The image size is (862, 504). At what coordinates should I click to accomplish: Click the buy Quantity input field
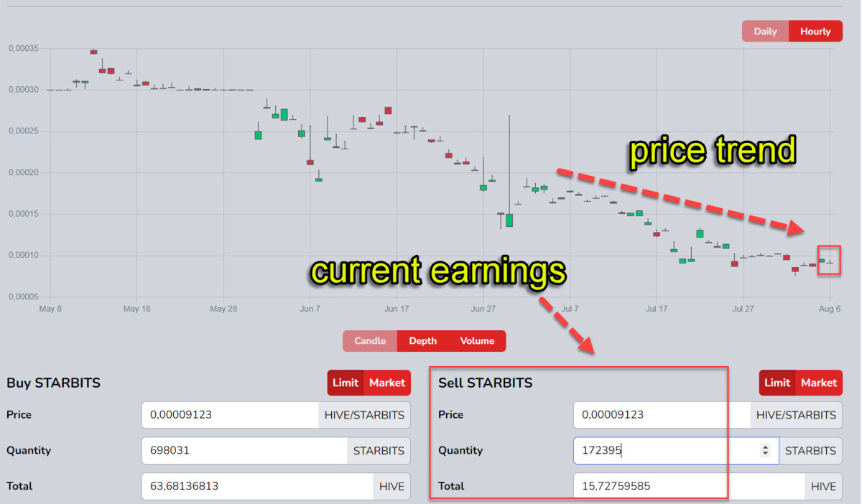coord(230,450)
